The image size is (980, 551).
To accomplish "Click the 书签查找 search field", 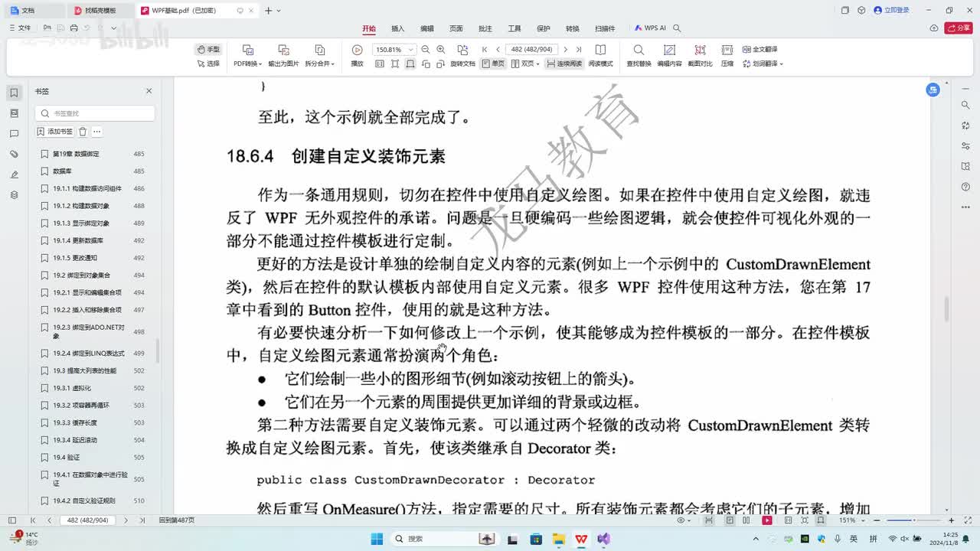I will [x=95, y=113].
